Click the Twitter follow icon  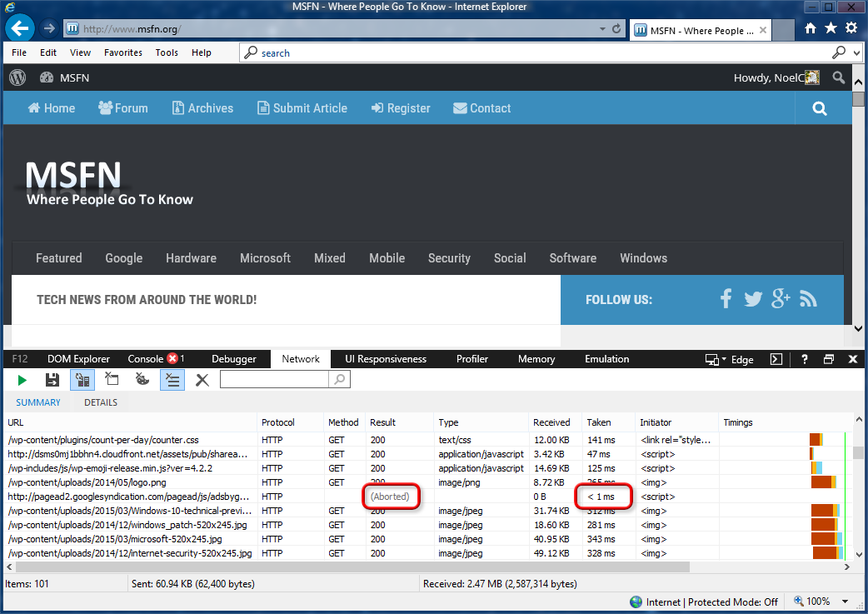(x=753, y=300)
